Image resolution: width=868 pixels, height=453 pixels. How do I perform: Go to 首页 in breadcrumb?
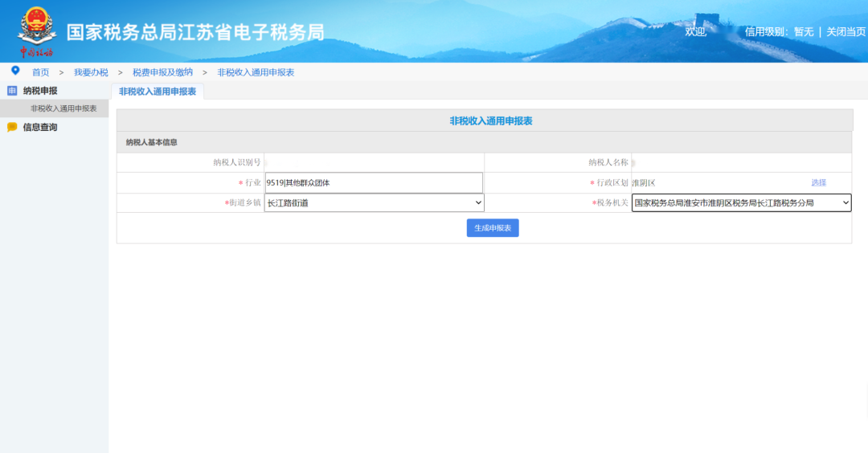click(40, 72)
